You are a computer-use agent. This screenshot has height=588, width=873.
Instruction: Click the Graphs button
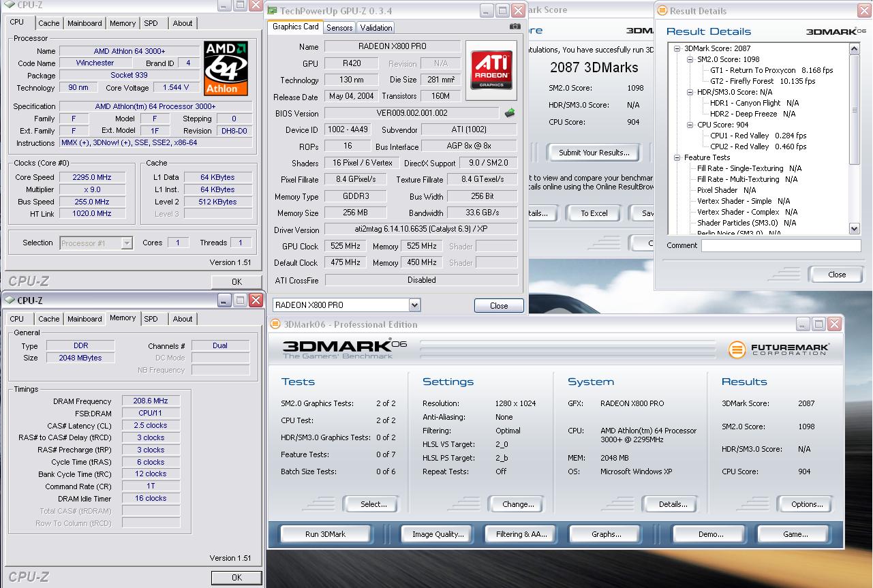(x=606, y=534)
